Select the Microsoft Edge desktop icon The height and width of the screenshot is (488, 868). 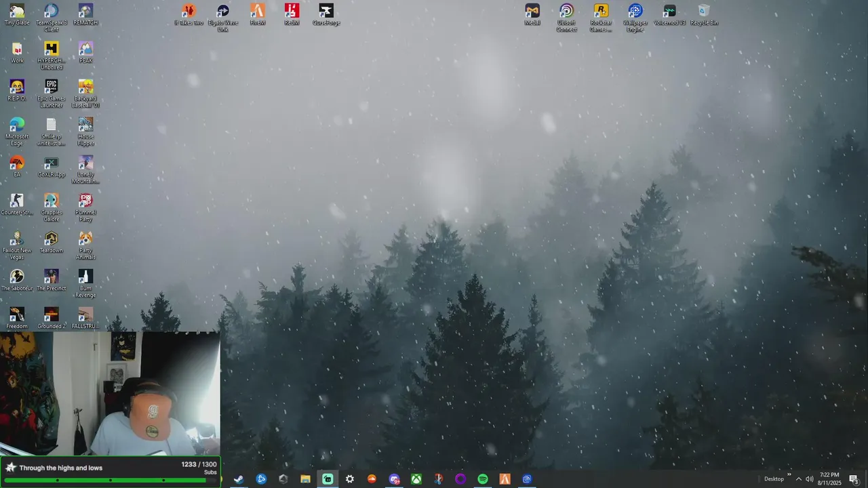17,131
